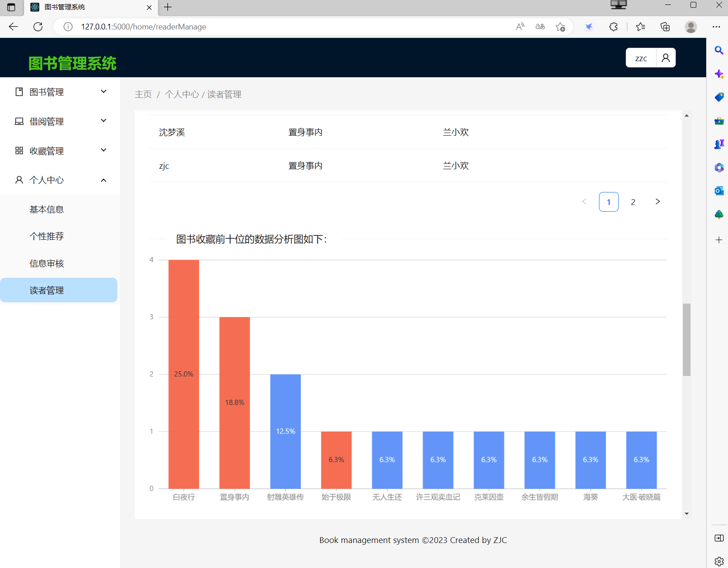Image resolution: width=728 pixels, height=568 pixels.
Task: Click the 个人中心 breadcrumb
Action: pos(182,94)
